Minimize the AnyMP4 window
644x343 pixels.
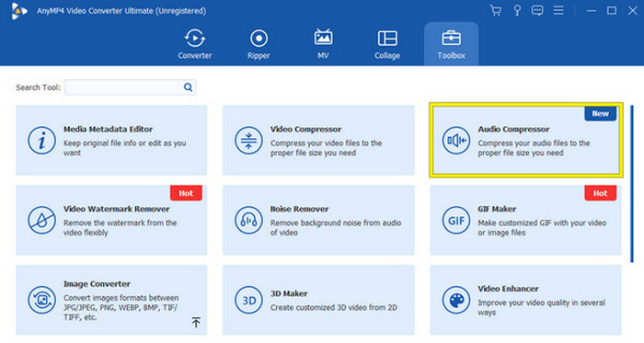click(x=592, y=11)
